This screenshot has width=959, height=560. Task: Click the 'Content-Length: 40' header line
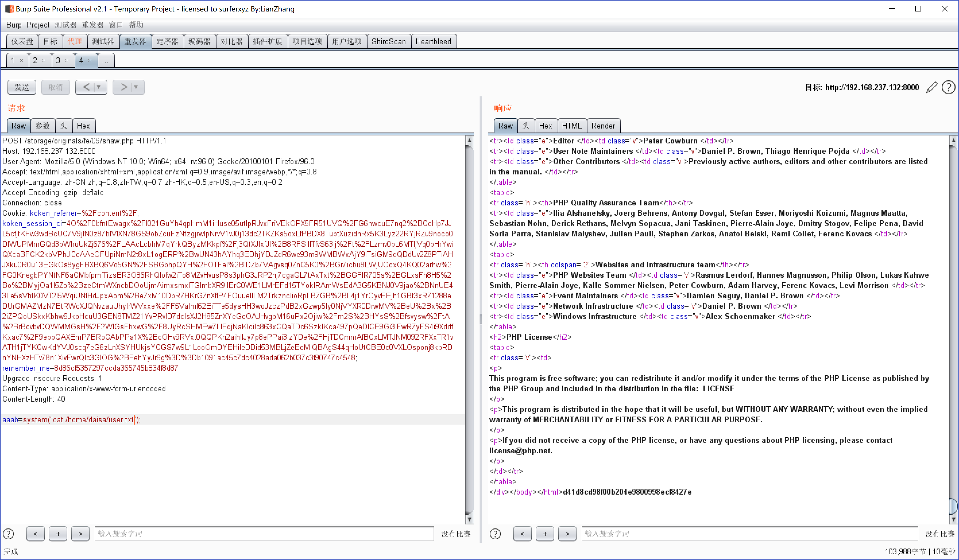[x=34, y=399]
